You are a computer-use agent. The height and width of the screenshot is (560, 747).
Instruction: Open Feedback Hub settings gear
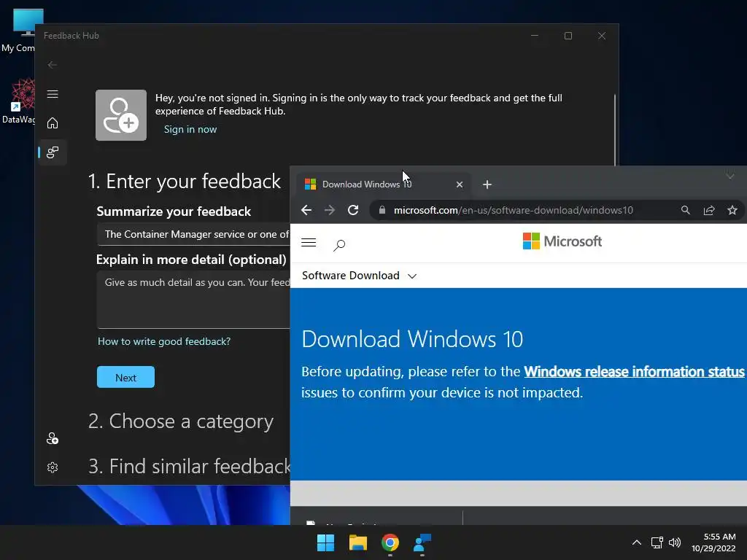click(53, 467)
